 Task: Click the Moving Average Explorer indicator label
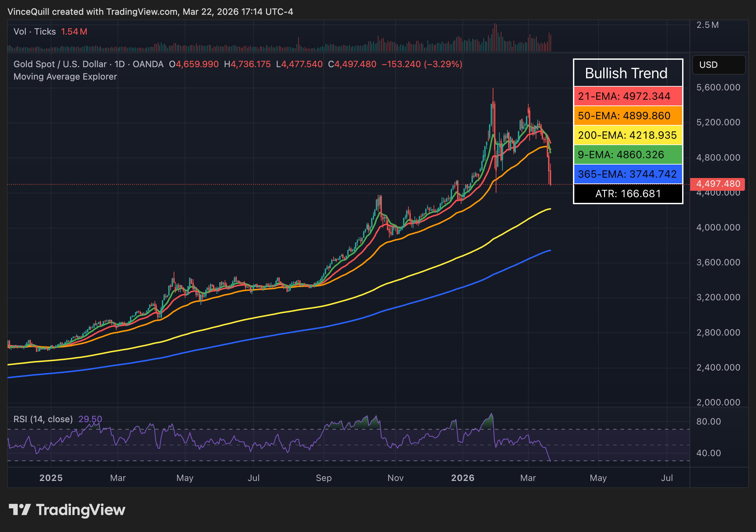tap(64, 77)
